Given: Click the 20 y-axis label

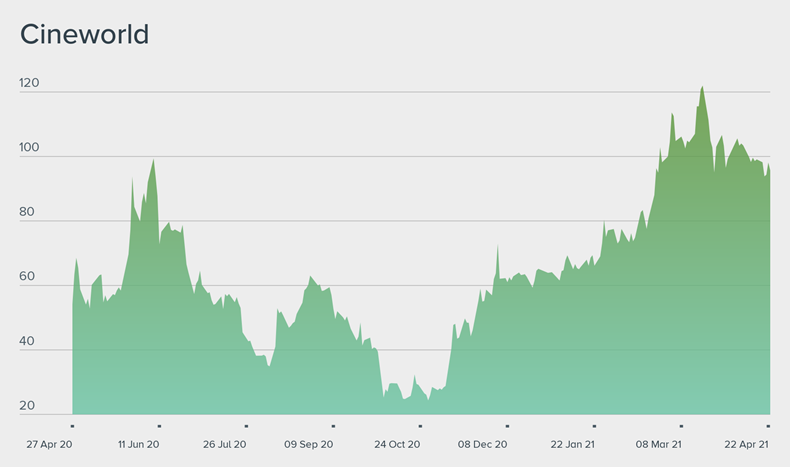Looking at the screenshot, I should [30, 406].
